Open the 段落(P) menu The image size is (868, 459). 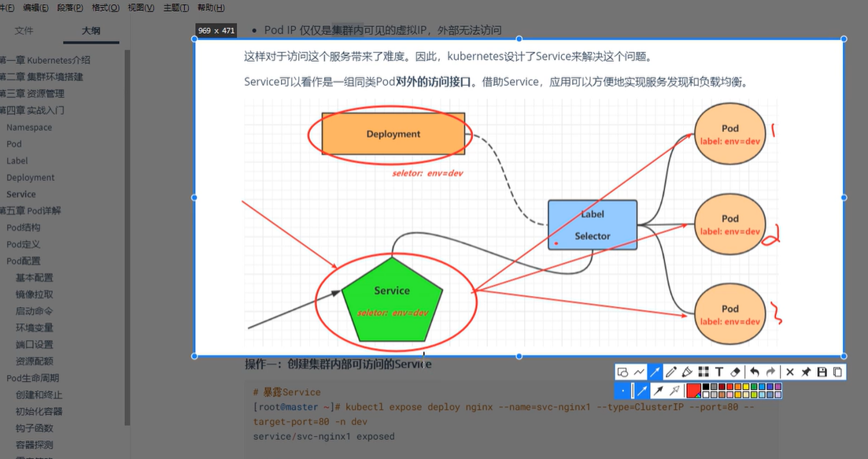pyautogui.click(x=70, y=8)
